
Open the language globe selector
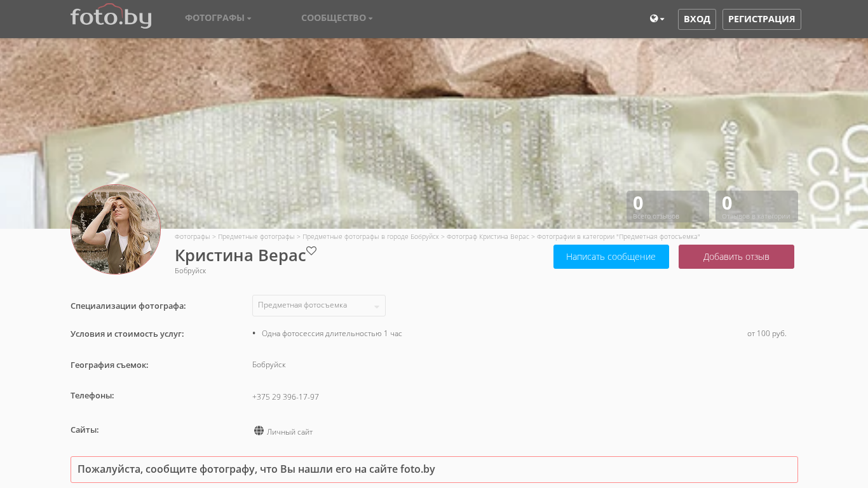coord(657,19)
